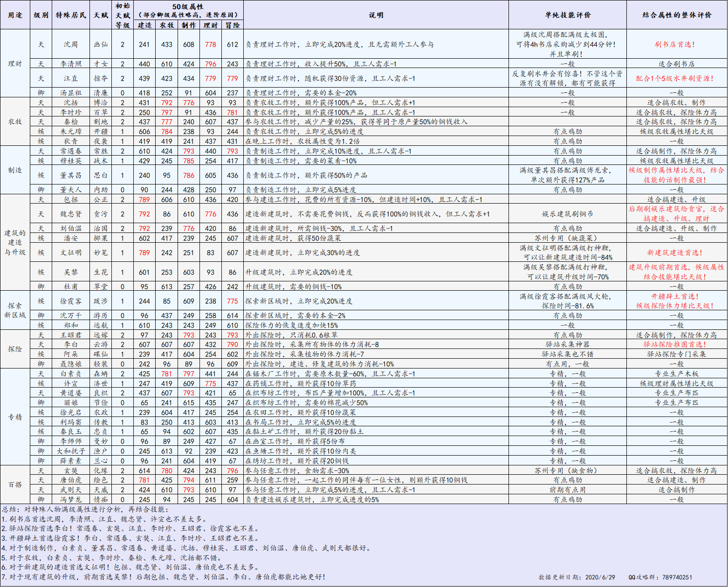The image size is (728, 587).
Task: Click the 建筑的建造与升级 category cell
Action: (15, 242)
